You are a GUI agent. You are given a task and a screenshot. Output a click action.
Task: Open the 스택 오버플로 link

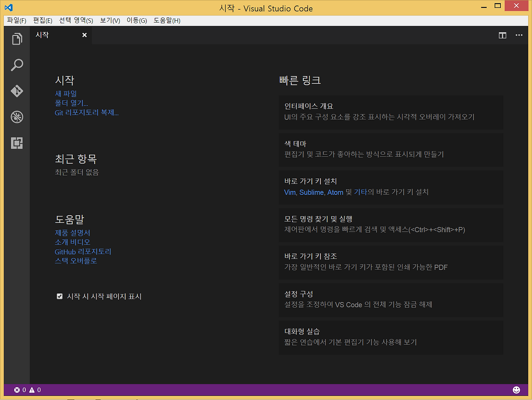[76, 261]
